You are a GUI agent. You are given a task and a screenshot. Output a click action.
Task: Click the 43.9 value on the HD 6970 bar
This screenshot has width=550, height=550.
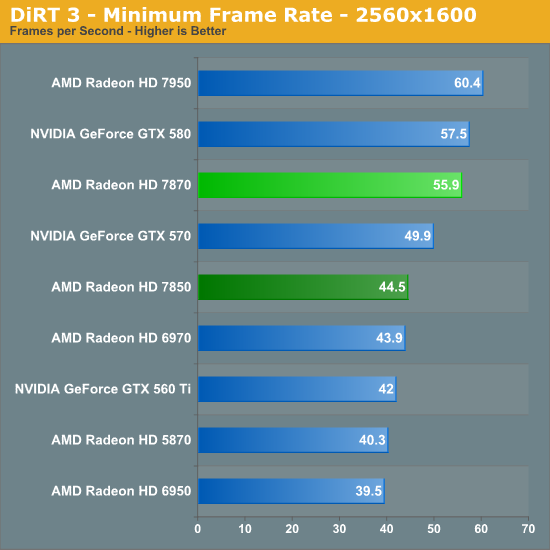coord(389,338)
